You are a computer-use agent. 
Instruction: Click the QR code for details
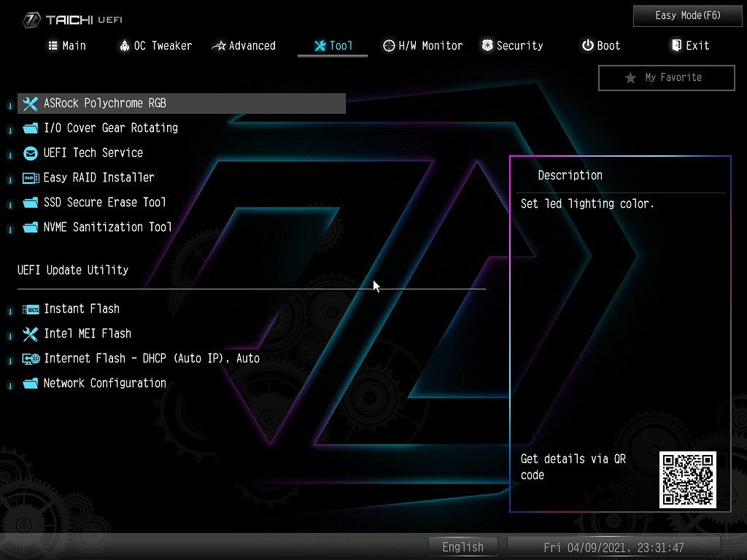[687, 479]
